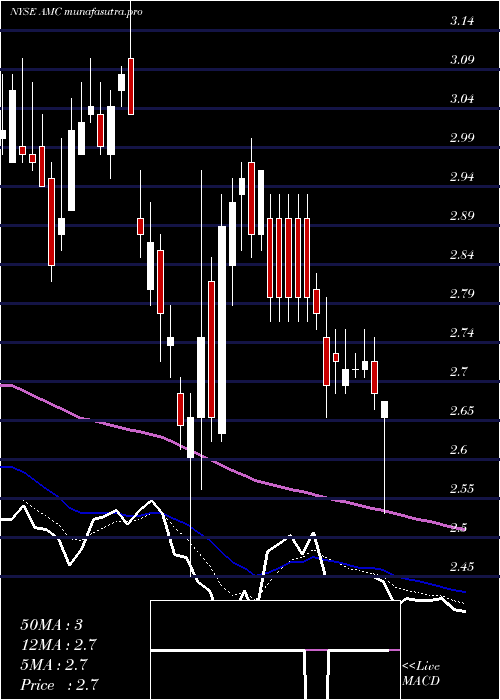Click the <<Live MACD label
The image size is (500, 700).
[421, 674]
